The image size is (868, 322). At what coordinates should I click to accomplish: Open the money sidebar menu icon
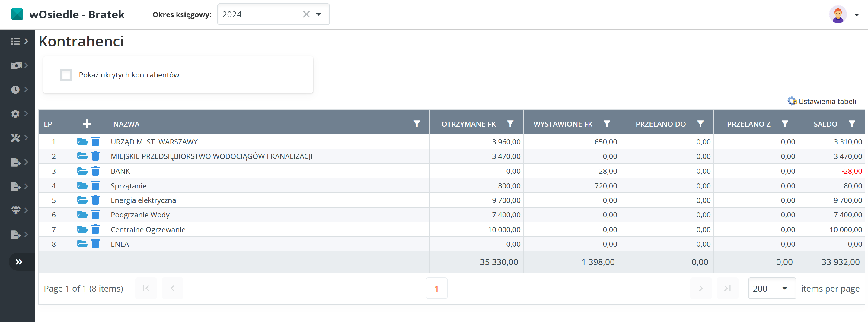coord(16,66)
